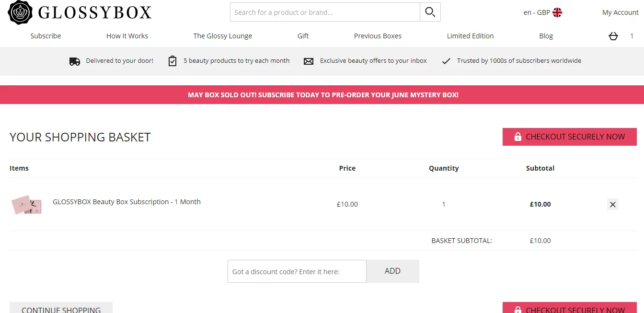Open the en - GBP language selector
The width and height of the screenshot is (644, 313).
pyautogui.click(x=542, y=12)
